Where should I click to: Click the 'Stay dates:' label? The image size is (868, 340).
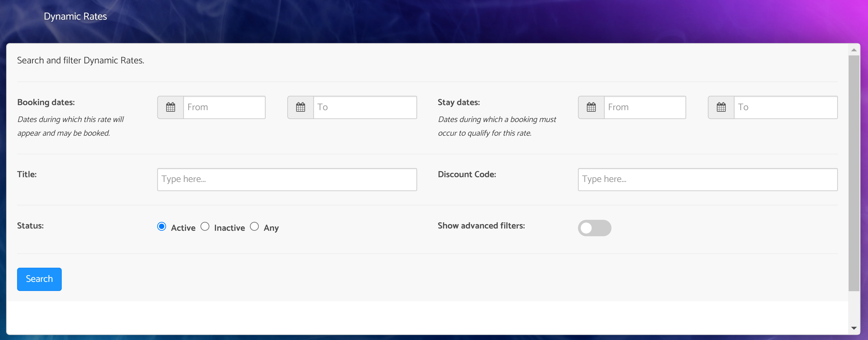(x=459, y=103)
